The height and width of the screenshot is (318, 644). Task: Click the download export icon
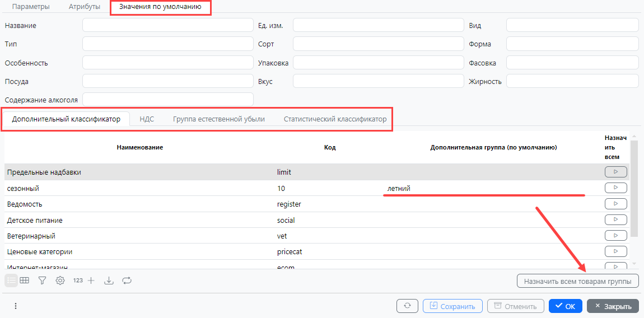coord(109,280)
